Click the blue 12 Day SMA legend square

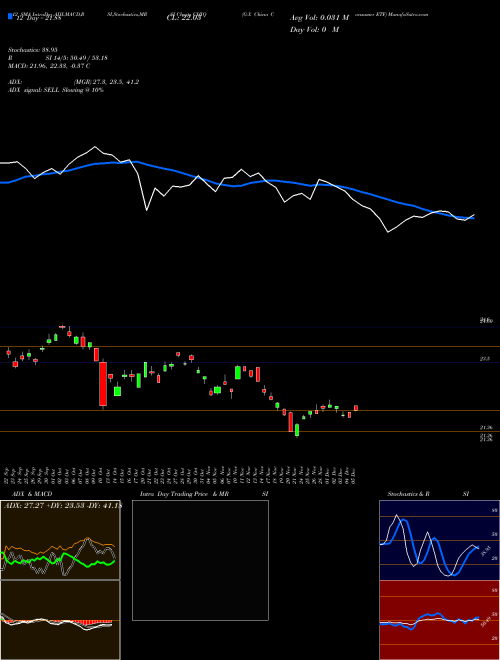coord(10,16)
